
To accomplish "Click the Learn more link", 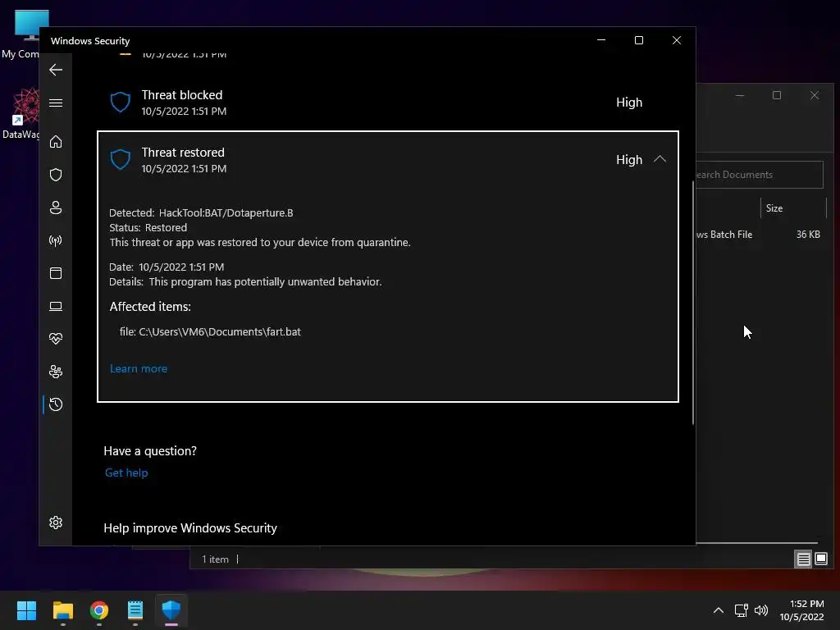I will pyautogui.click(x=138, y=368).
